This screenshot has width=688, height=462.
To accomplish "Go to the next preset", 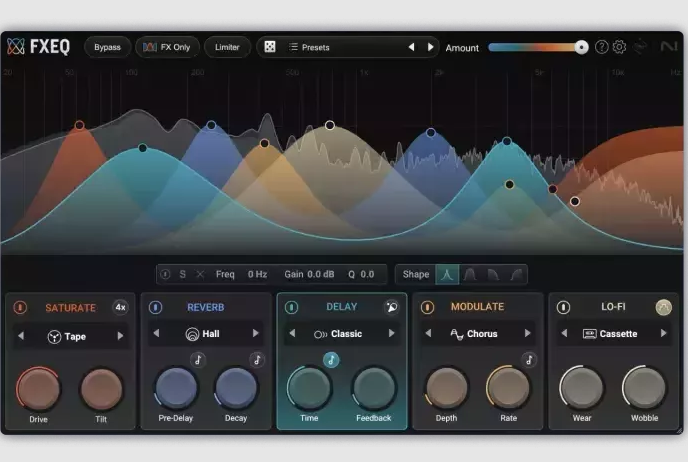I will (x=430, y=47).
